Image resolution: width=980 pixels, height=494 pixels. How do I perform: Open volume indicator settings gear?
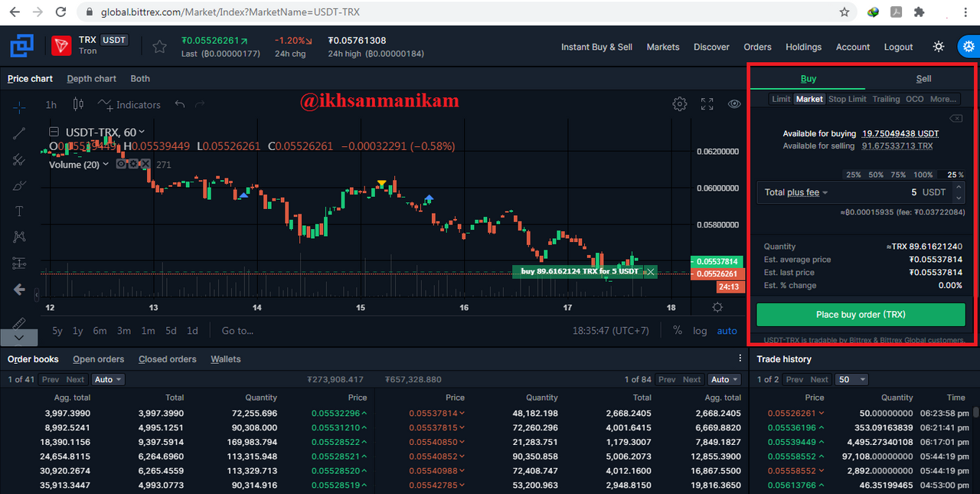coord(132,164)
